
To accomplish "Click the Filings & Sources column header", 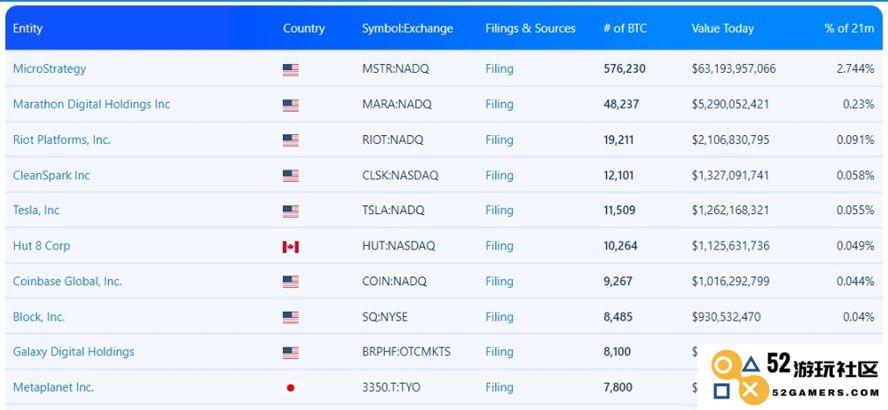I will pyautogui.click(x=530, y=28).
